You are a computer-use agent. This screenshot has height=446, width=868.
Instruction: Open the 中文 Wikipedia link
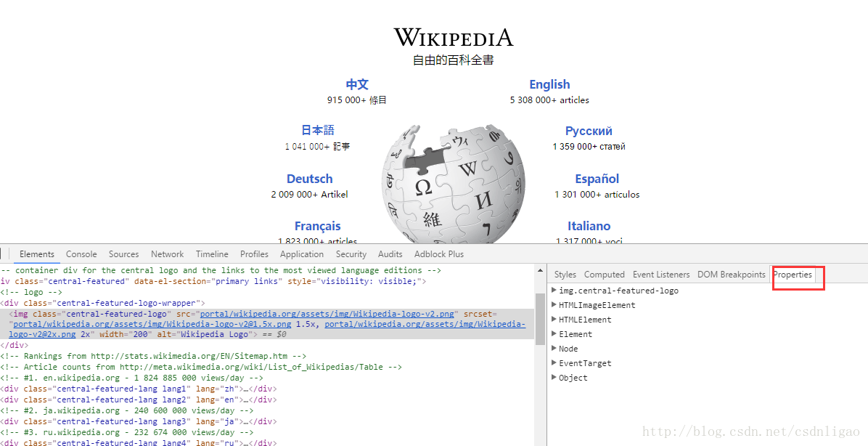357,84
